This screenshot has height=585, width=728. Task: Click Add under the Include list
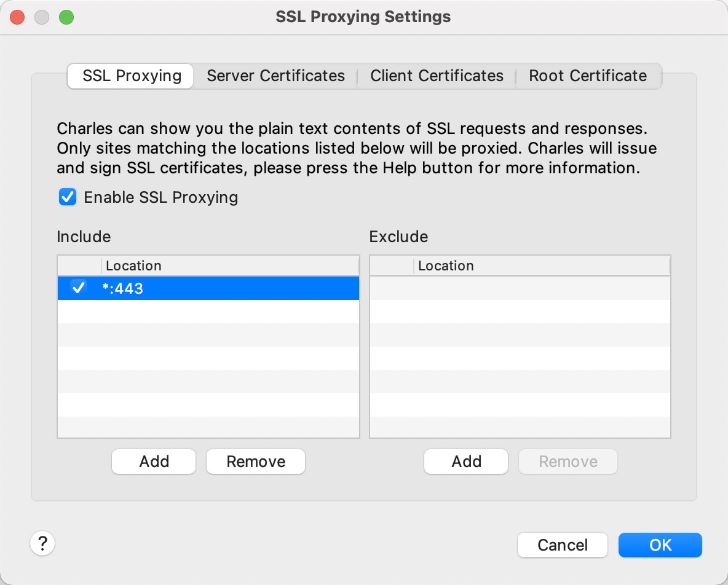pyautogui.click(x=153, y=461)
